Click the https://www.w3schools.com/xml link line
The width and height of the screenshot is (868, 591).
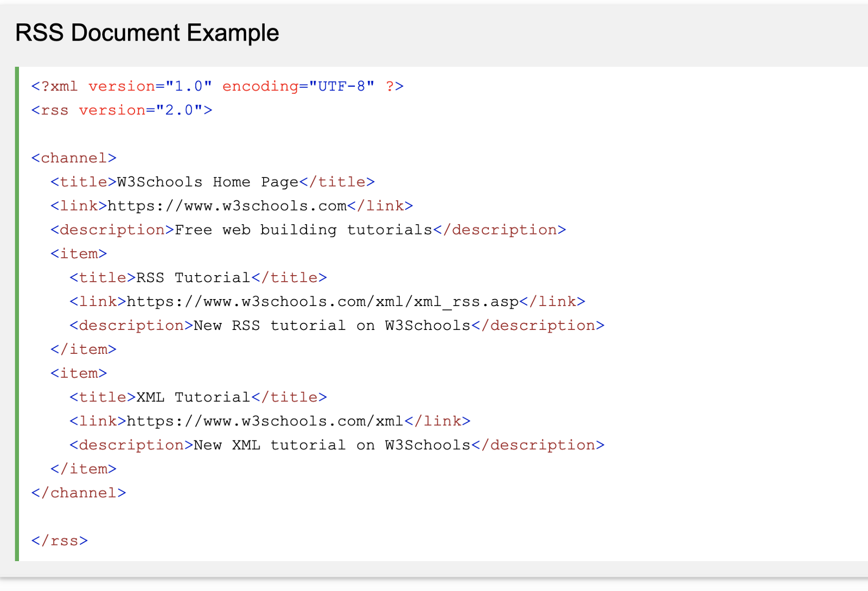pos(270,421)
